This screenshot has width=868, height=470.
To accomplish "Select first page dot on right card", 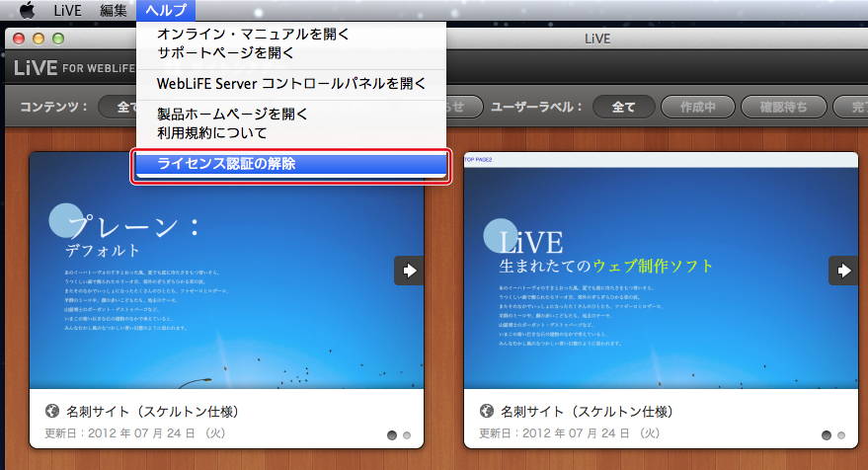I will [x=827, y=435].
